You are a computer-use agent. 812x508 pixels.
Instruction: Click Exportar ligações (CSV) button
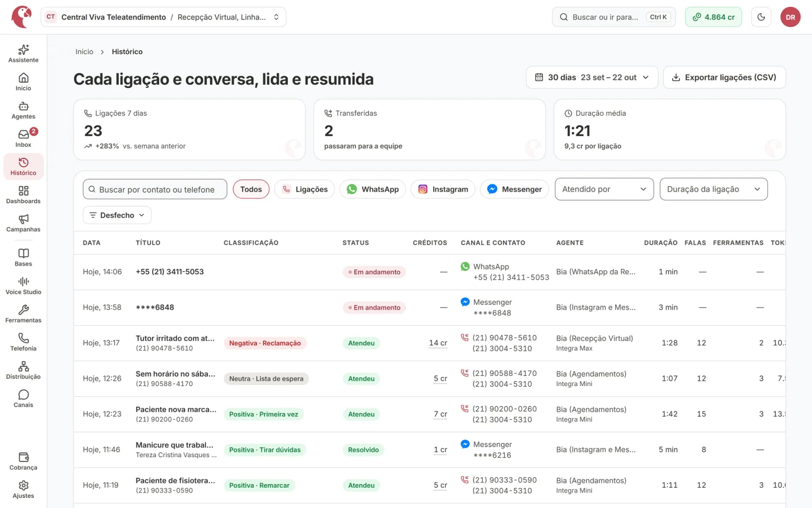724,77
